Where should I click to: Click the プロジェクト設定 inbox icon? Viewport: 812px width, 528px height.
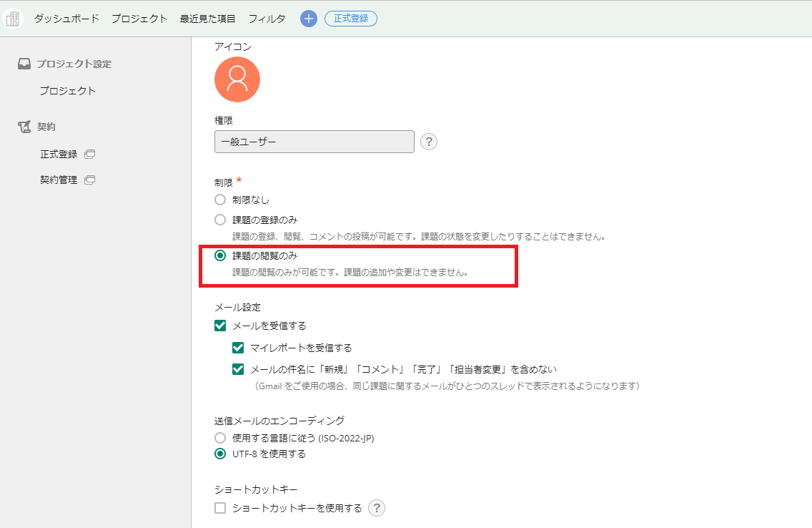(x=24, y=64)
